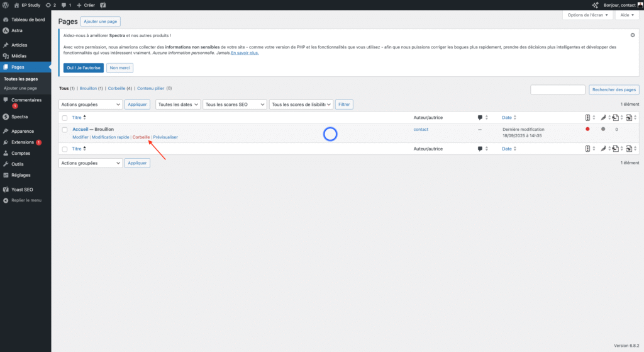644x352 pixels.
Task: Click the user avatar next to Bonjour, contact
Action: pos(640,5)
